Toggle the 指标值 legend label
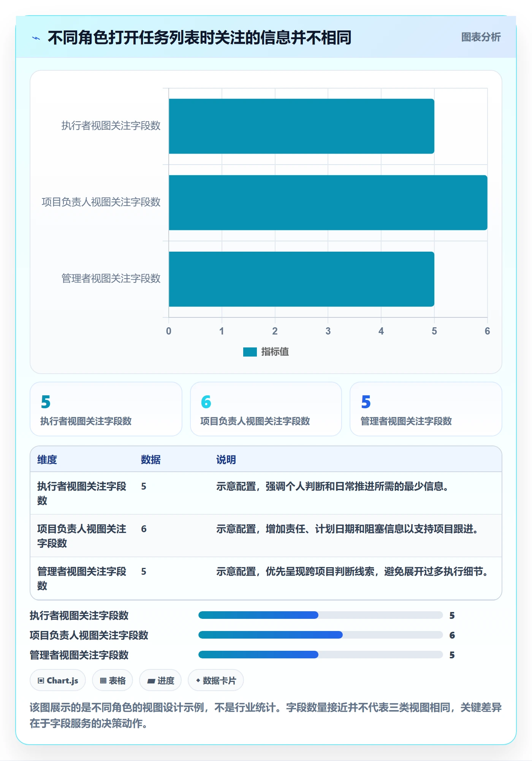532x761 pixels. point(275,352)
